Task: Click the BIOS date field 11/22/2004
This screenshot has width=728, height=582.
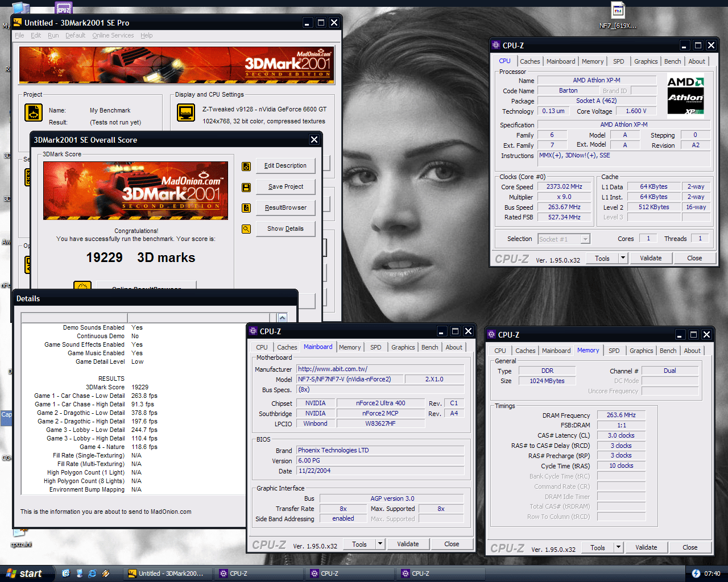Action: [x=380, y=471]
